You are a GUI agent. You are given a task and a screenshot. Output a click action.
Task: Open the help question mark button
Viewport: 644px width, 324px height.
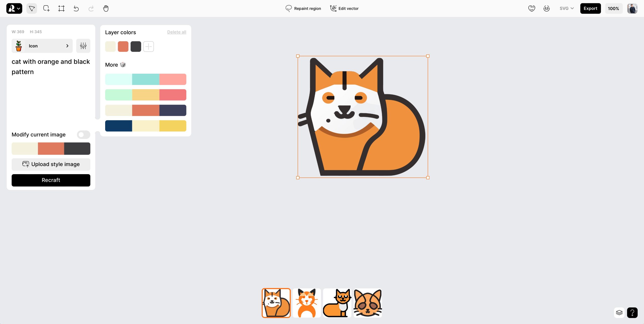pyautogui.click(x=632, y=313)
